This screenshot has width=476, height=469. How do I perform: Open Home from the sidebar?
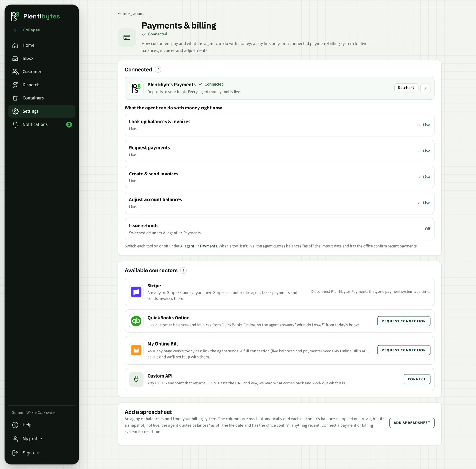42,45
